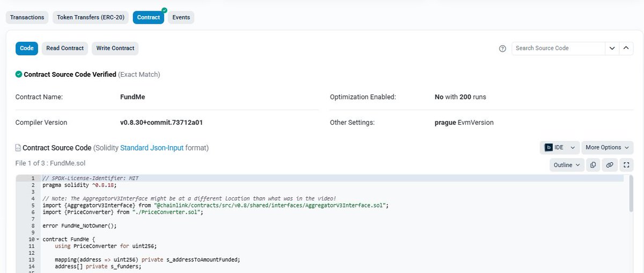The image size is (644, 273).
Task: Copy source code with copy icon
Action: tap(593, 165)
